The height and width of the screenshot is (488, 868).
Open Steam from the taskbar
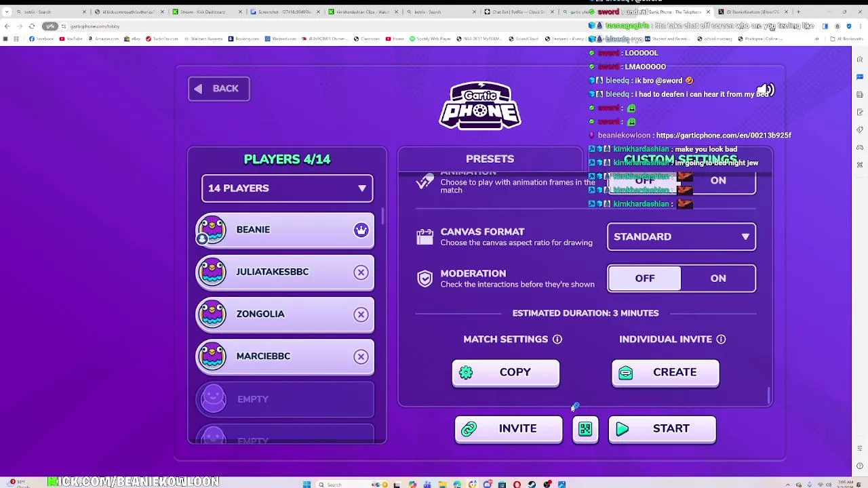click(532, 484)
